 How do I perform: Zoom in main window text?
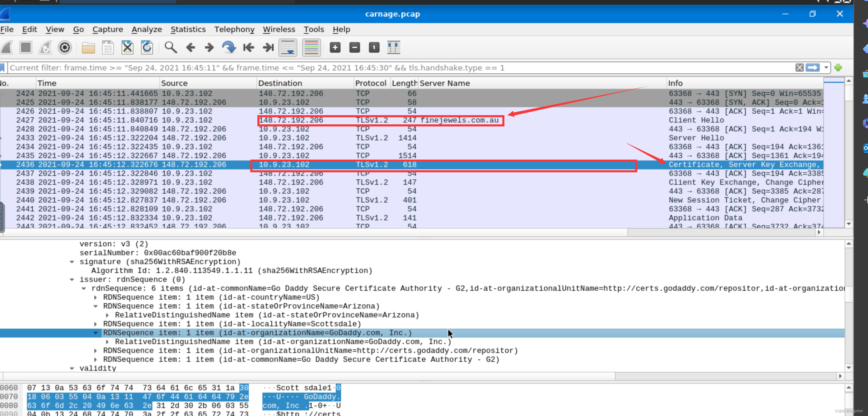click(x=335, y=48)
